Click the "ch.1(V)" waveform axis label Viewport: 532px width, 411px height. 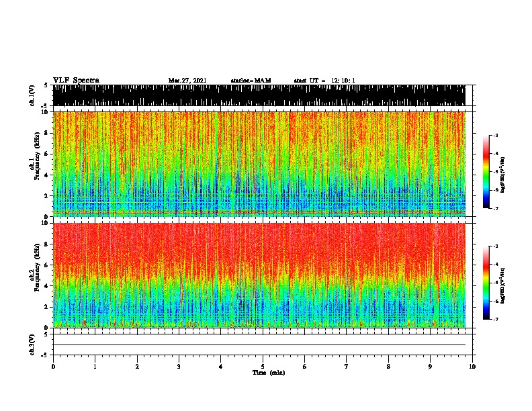(x=32, y=95)
